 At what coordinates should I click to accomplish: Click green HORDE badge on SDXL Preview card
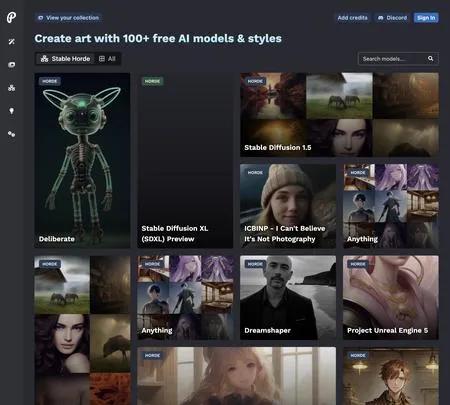click(x=152, y=81)
